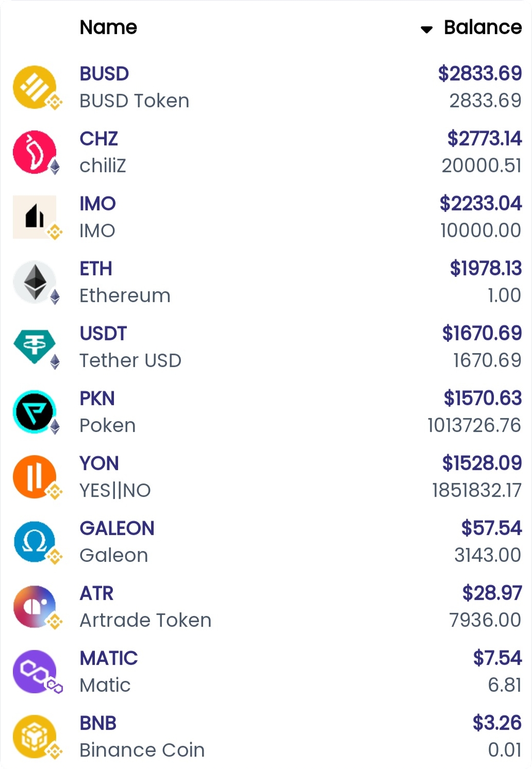Toggle the Balance sort arrow
The height and width of the screenshot is (769, 532).
pos(426,29)
